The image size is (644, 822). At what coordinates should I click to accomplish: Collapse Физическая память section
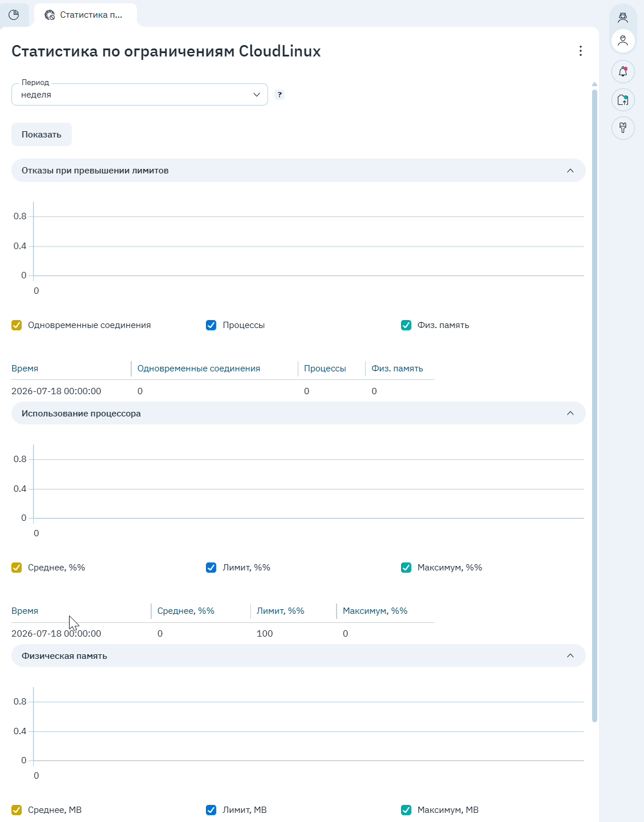pyautogui.click(x=298, y=655)
